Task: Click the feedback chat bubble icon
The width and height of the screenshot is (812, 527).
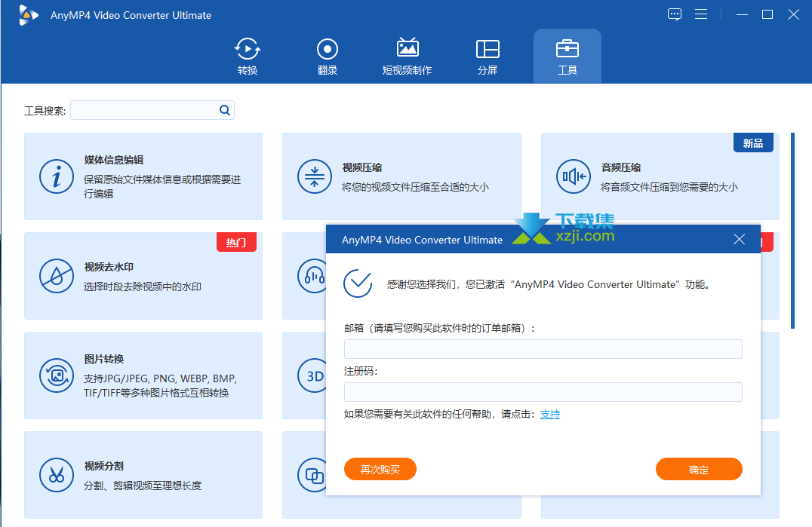Action: tap(674, 14)
